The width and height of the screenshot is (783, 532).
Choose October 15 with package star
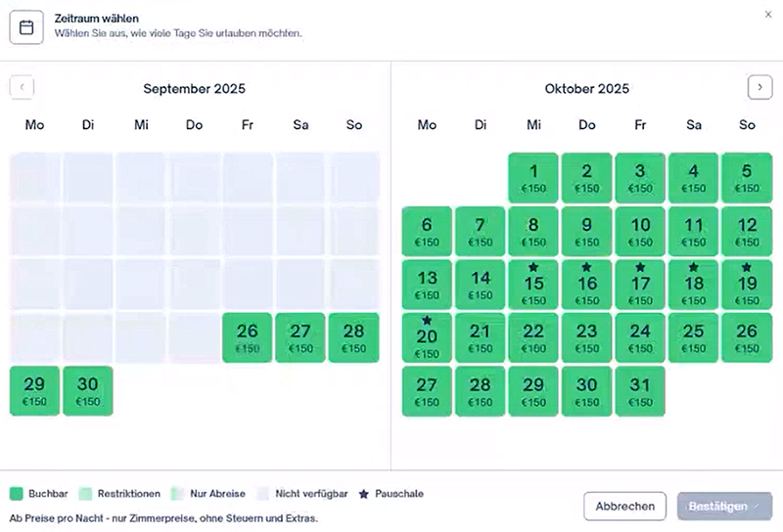(x=533, y=285)
